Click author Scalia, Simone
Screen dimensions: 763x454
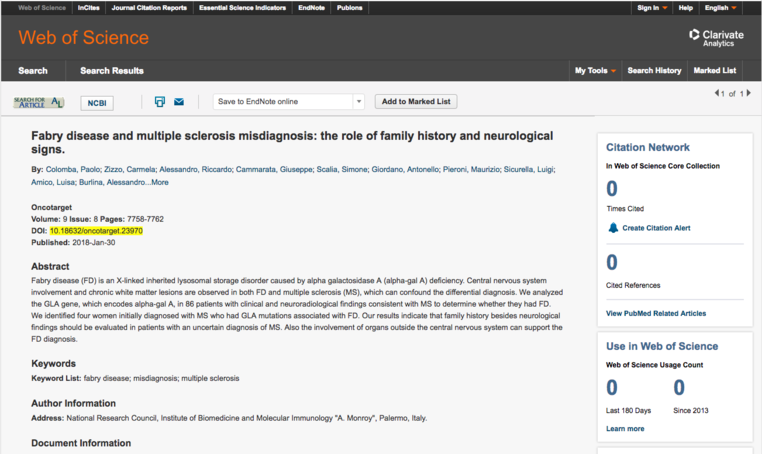342,169
